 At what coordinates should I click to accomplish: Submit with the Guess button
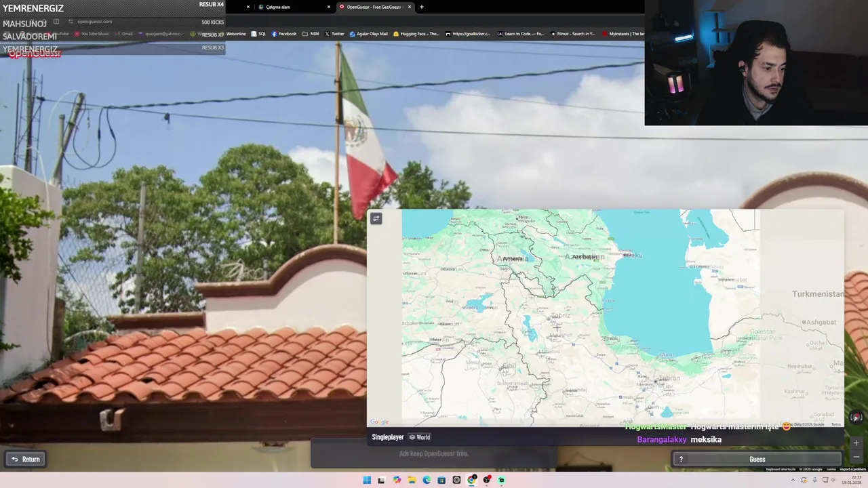[x=757, y=460]
